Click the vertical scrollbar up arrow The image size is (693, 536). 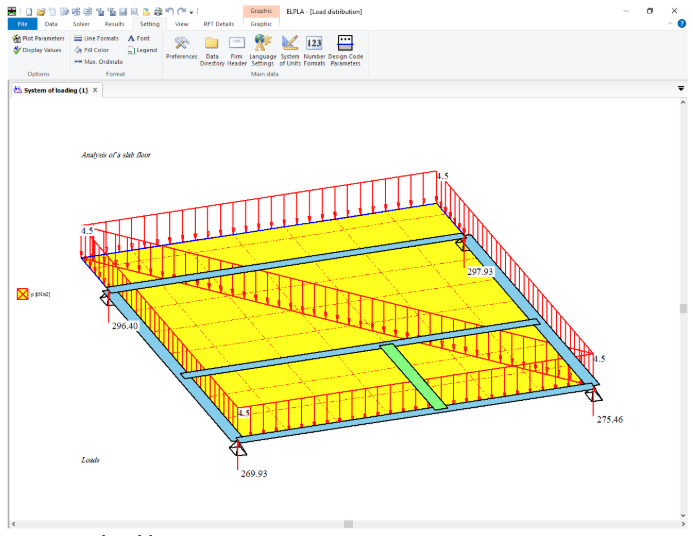(683, 102)
